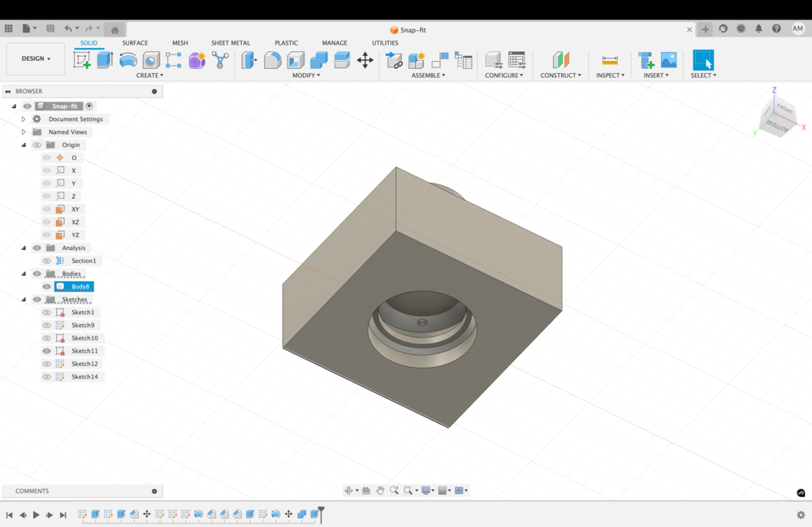Hide the Body8 body visibility
The width and height of the screenshot is (812, 527).
click(47, 287)
